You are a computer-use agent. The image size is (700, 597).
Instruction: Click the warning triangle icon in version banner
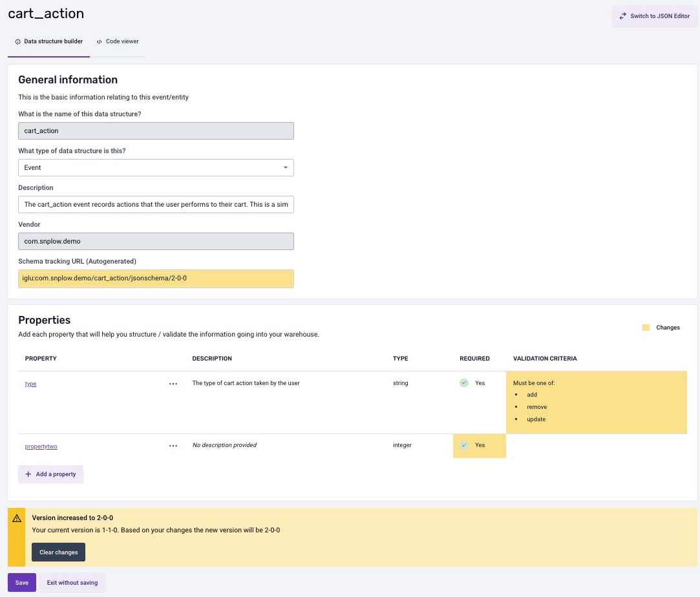17,518
